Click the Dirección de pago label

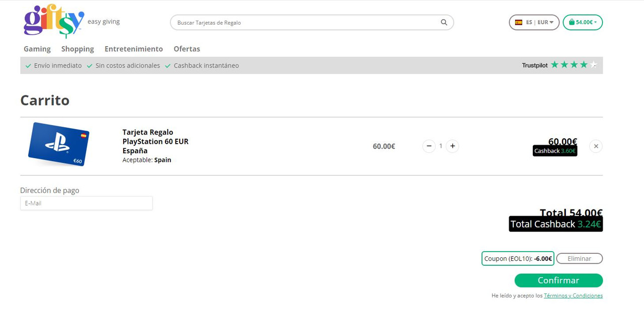[x=50, y=190]
